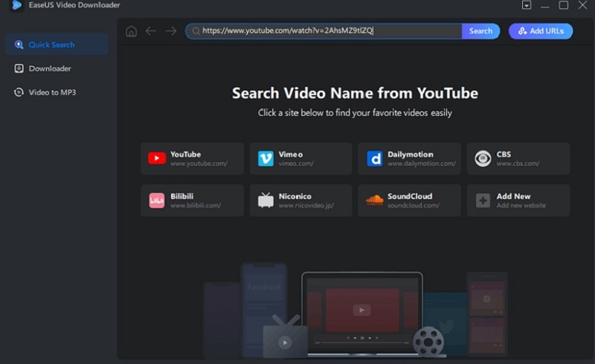The image size is (595, 364).
Task: Open www.youtube.com/ site link text
Action: (199, 163)
